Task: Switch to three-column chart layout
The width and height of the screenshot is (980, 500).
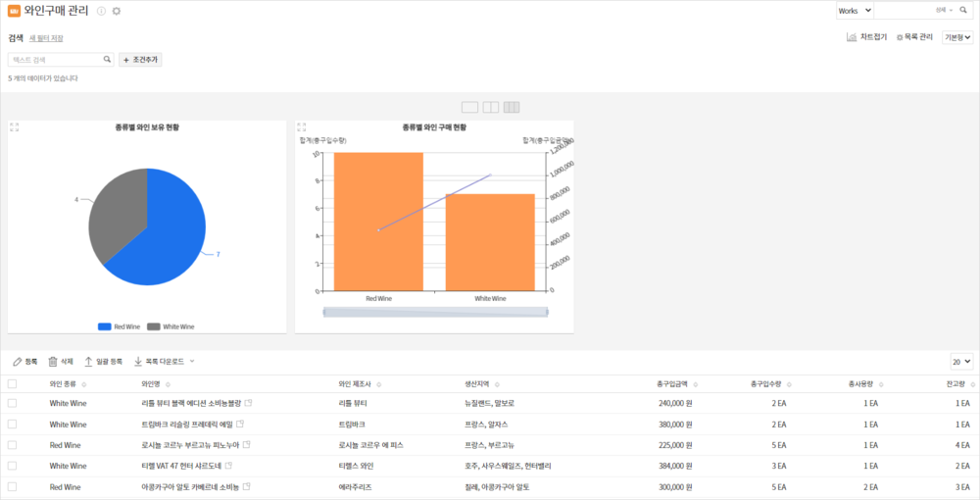Action: (512, 107)
